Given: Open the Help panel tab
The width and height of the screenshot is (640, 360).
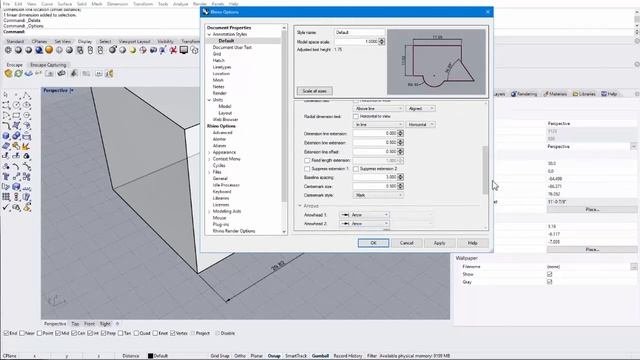Looking at the screenshot, I should (609, 94).
